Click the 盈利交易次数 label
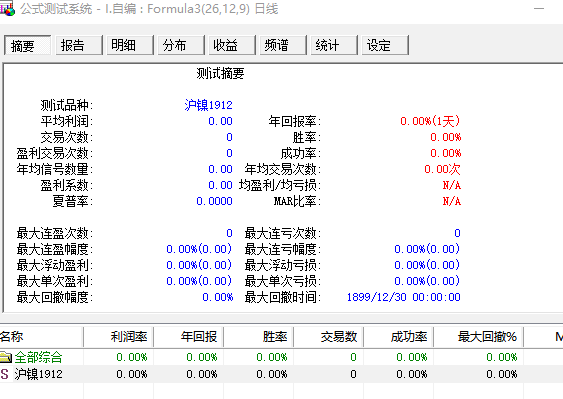Image resolution: width=563 pixels, height=399 pixels. click(55, 153)
